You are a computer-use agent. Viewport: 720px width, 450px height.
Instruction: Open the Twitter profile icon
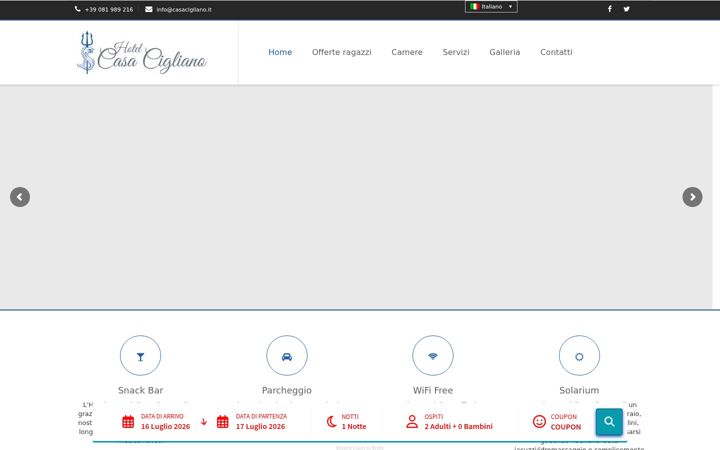[626, 9]
